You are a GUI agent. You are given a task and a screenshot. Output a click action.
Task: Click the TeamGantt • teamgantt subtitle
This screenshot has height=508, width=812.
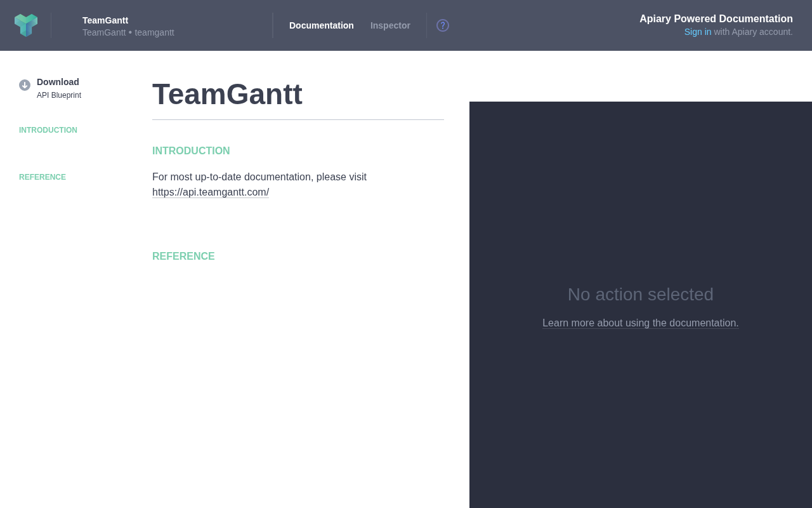click(x=128, y=32)
